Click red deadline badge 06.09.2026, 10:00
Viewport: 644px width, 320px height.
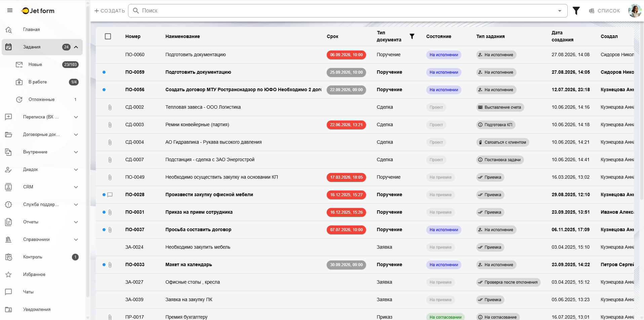pyautogui.click(x=346, y=55)
